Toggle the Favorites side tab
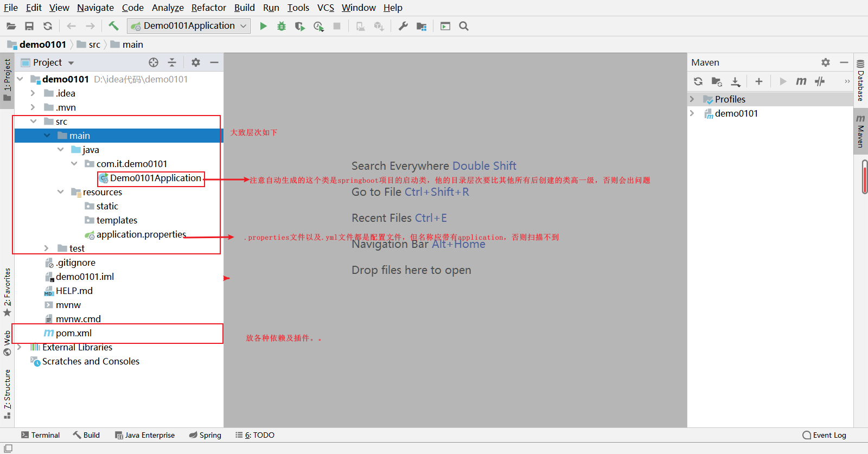868x454 pixels. coord(7,292)
